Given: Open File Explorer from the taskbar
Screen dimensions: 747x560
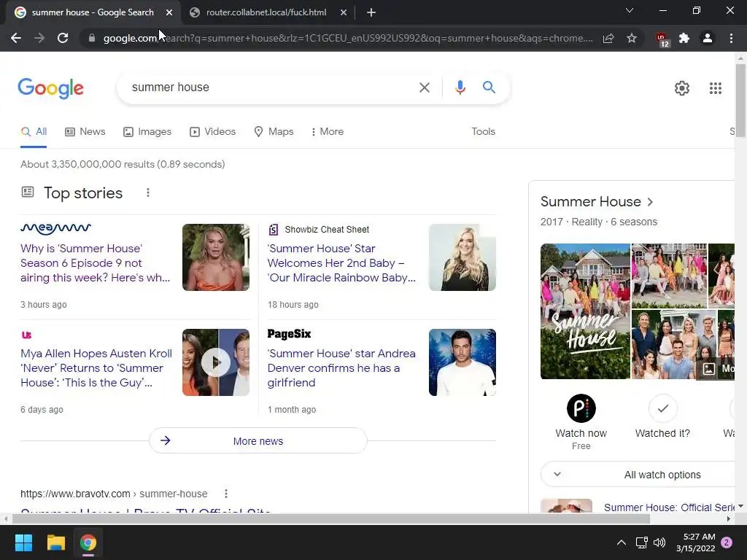Looking at the screenshot, I should pos(55,542).
